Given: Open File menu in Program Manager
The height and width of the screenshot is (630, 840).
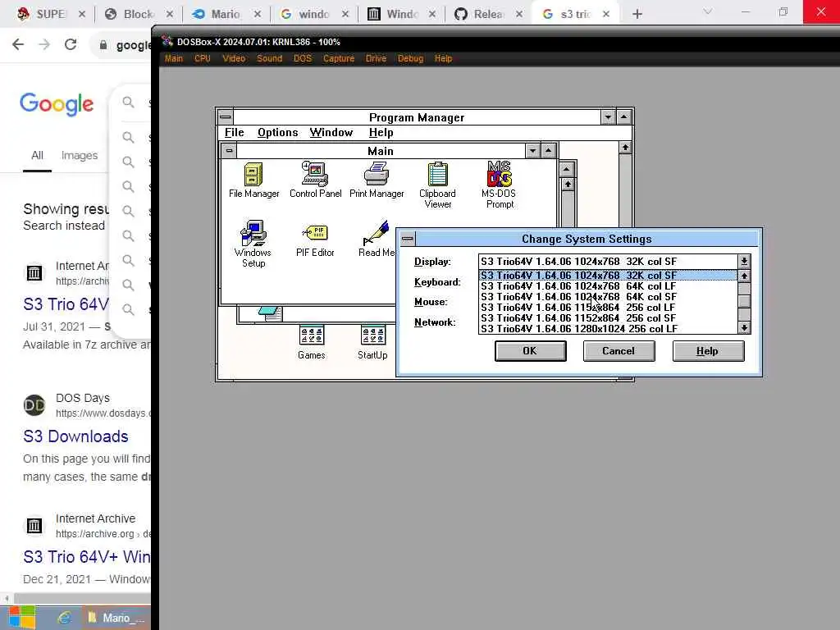Looking at the screenshot, I should point(234,132).
